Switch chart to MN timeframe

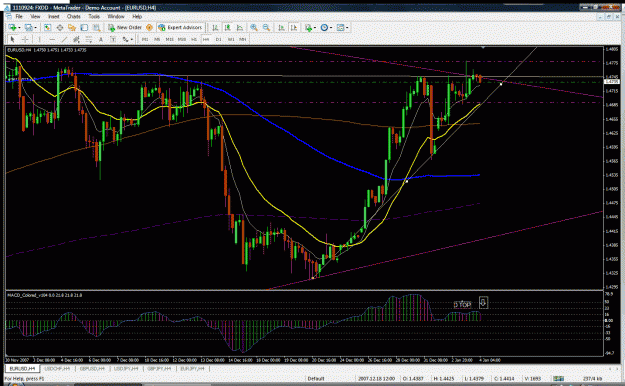coord(243,39)
